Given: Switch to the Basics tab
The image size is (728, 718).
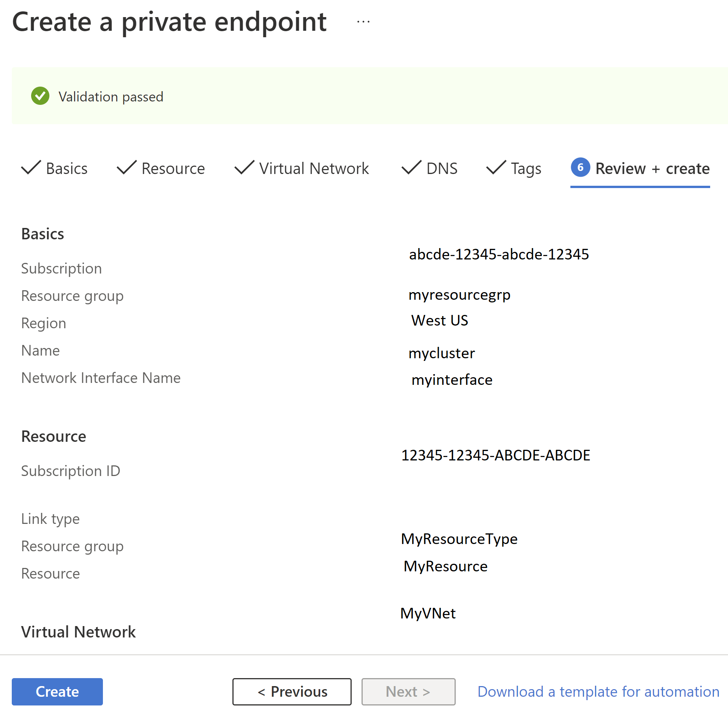Looking at the screenshot, I should 66,168.
